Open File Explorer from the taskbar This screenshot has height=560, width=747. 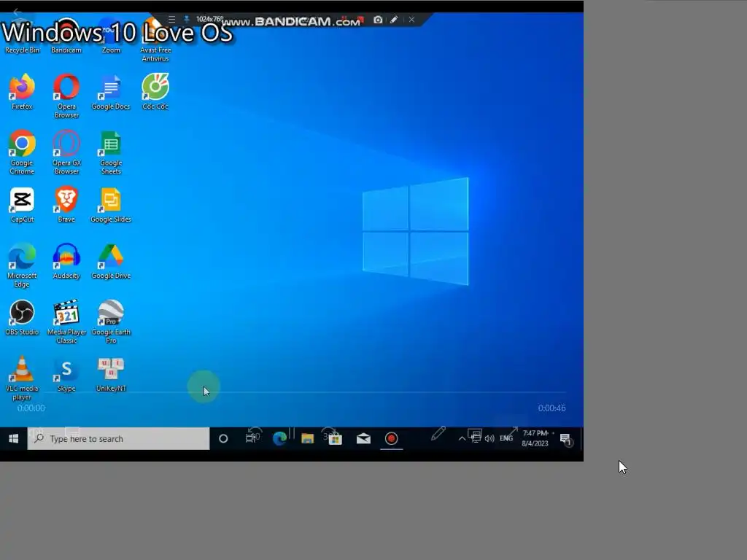tap(307, 438)
